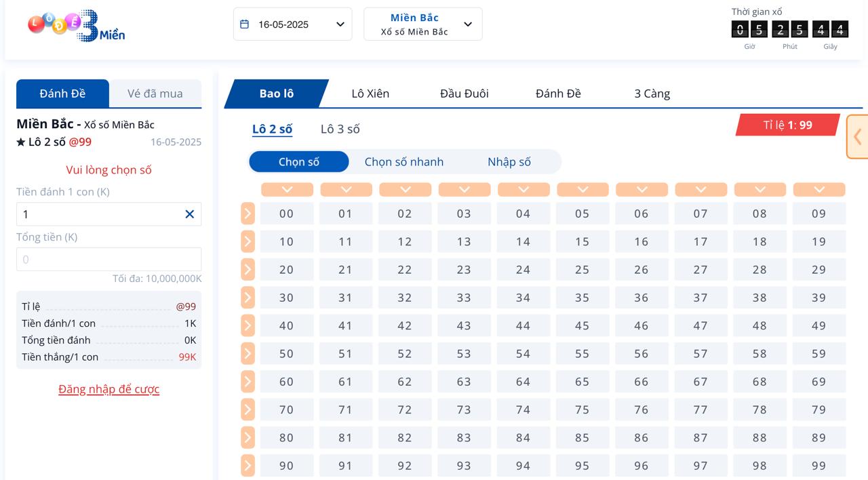This screenshot has height=480, width=868.
Task: Select whole row of numbers starting at 00
Action: (248, 214)
